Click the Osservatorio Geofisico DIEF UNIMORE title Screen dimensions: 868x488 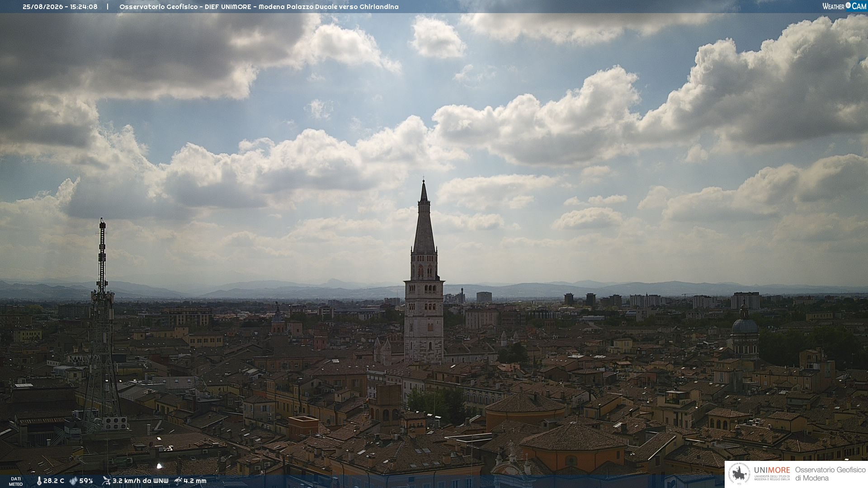click(185, 7)
